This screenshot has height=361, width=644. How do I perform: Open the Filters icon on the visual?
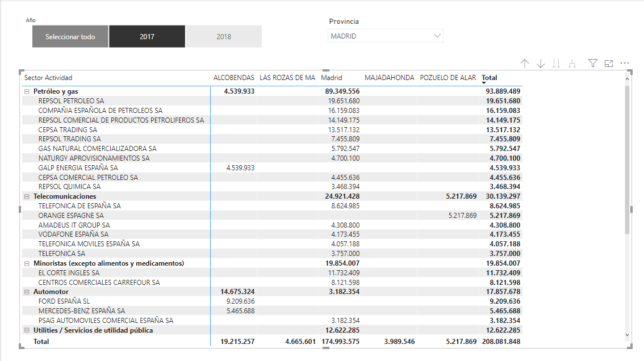[592, 64]
